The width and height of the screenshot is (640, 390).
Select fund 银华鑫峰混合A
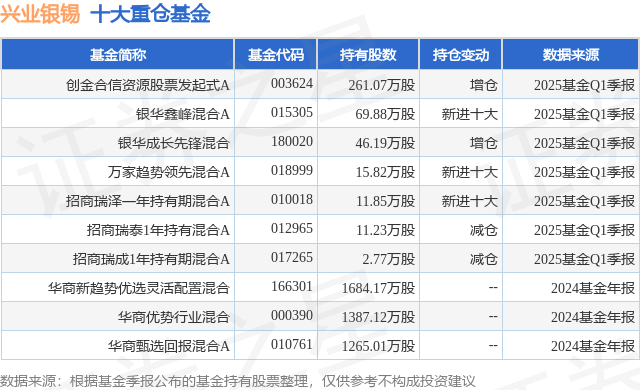pos(182,114)
